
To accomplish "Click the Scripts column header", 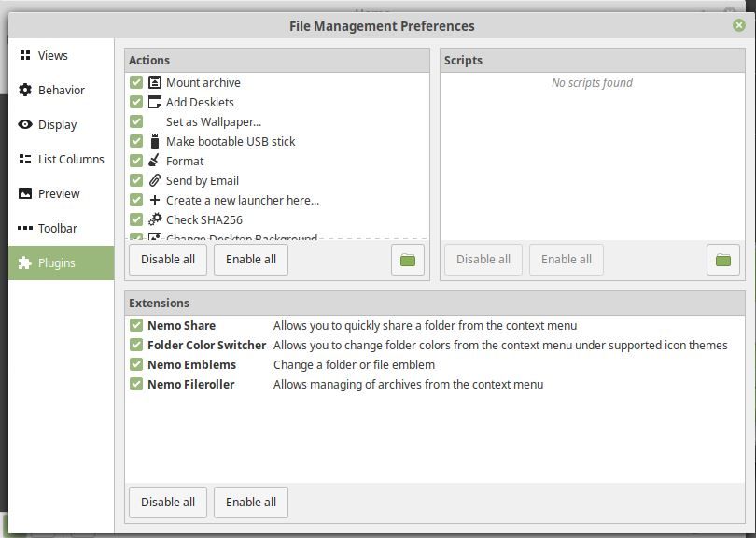I will coord(593,61).
